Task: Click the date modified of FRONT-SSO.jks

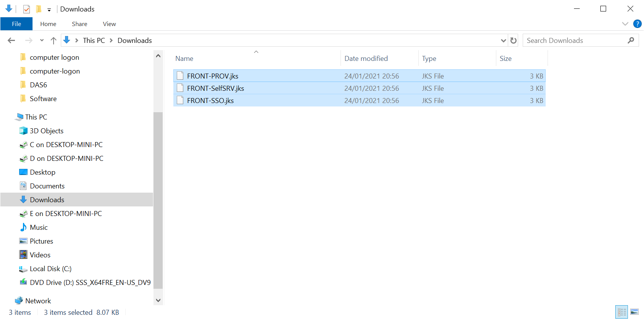Action: 372,100
